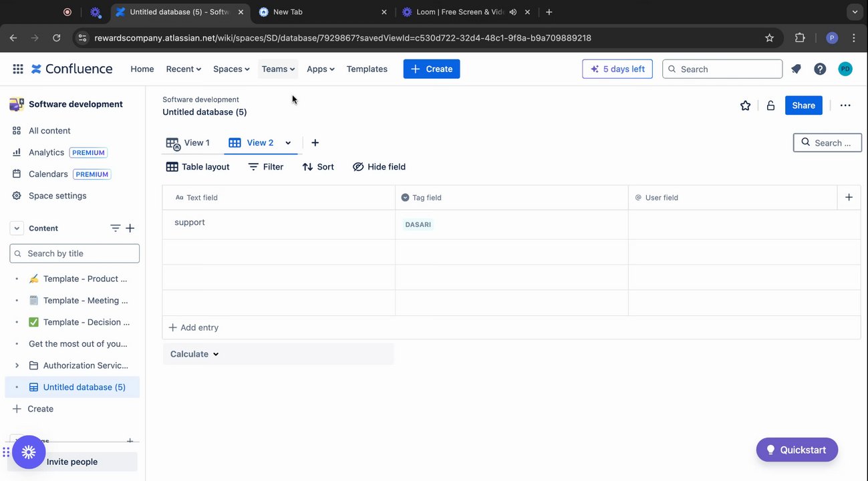
Task: Open the Chrome profile avatar
Action: (x=832, y=38)
